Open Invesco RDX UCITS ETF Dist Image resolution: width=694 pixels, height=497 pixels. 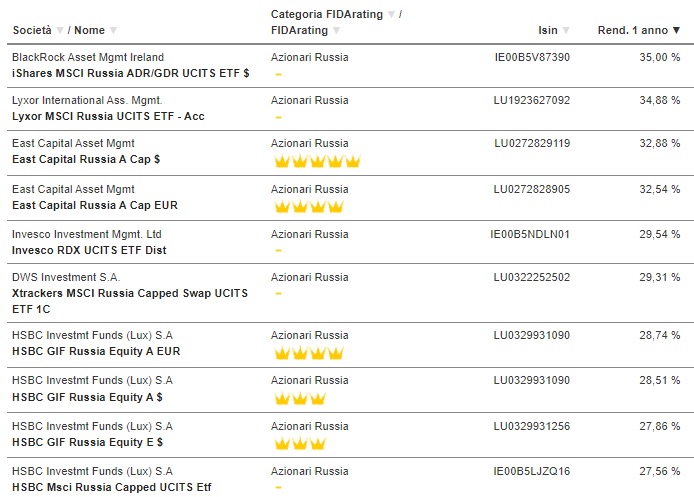89,250
